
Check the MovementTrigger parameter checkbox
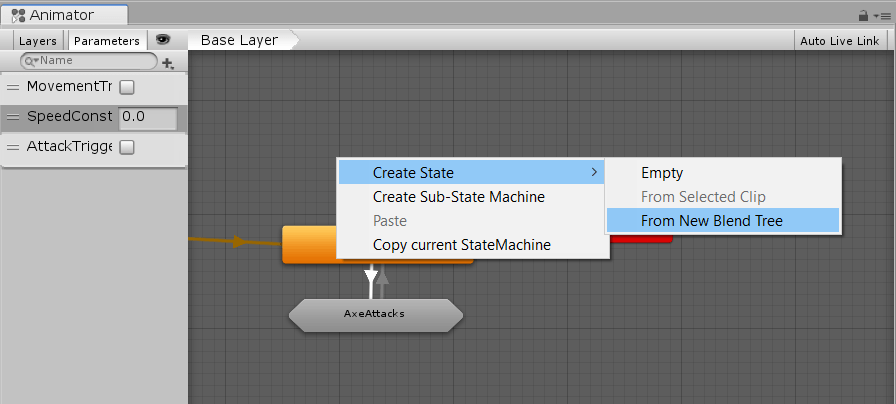[x=127, y=87]
